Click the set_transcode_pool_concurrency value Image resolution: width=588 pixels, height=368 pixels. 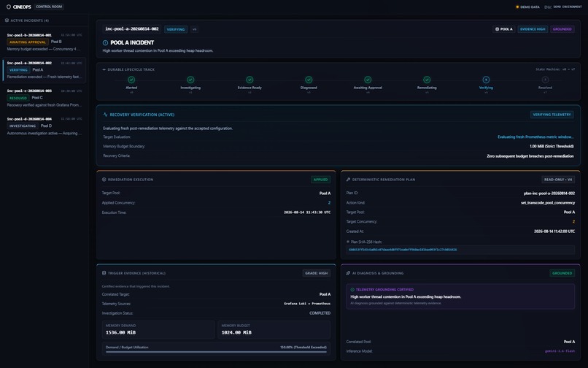[547, 203]
